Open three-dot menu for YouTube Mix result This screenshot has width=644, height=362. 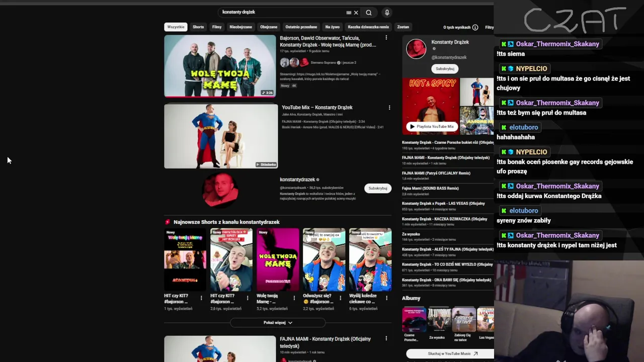[x=389, y=108]
